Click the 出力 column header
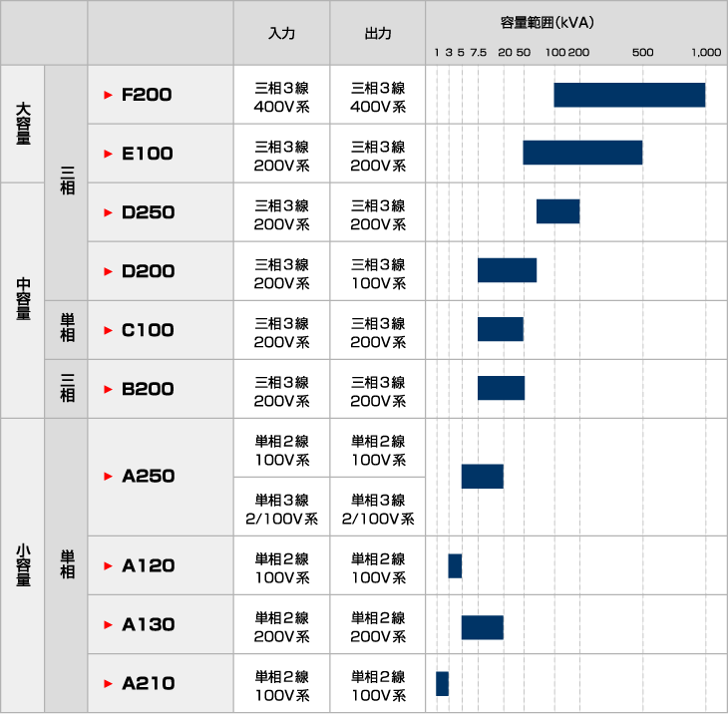This screenshot has height=714, width=728. [378, 33]
